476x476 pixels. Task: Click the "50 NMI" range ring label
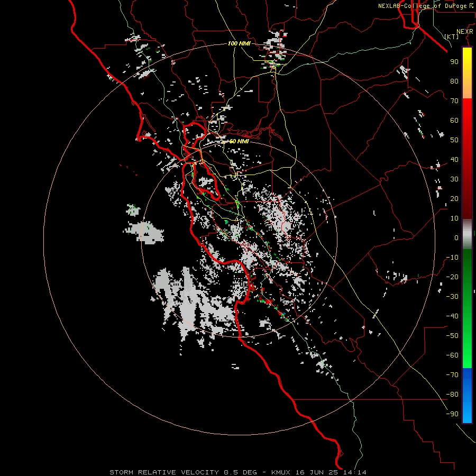[239, 141]
